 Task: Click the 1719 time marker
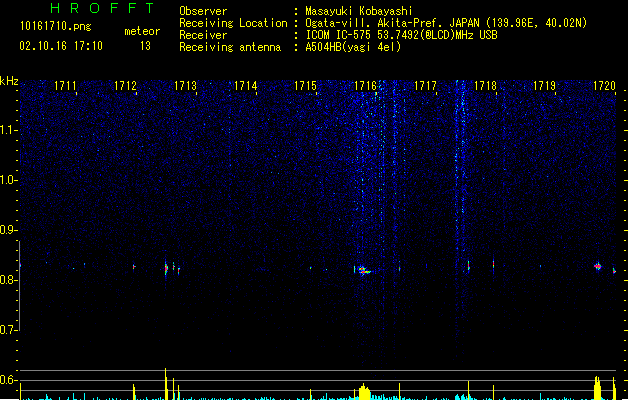(x=544, y=86)
